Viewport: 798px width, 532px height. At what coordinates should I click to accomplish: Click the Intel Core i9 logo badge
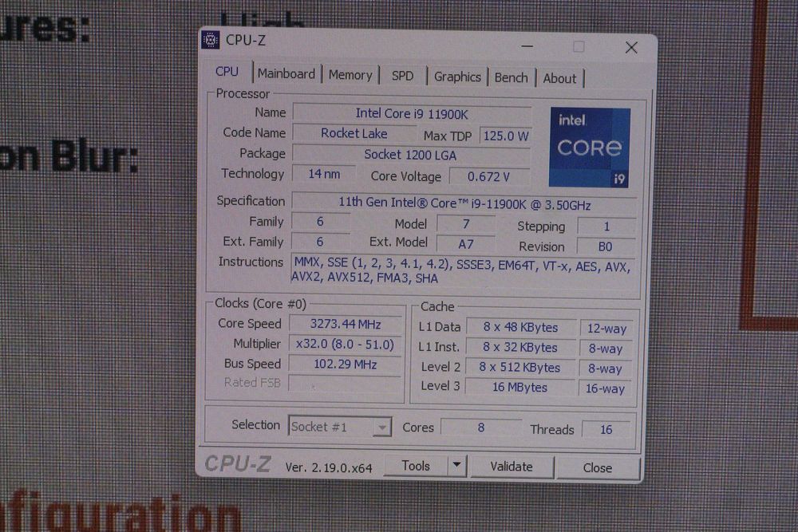[x=590, y=147]
